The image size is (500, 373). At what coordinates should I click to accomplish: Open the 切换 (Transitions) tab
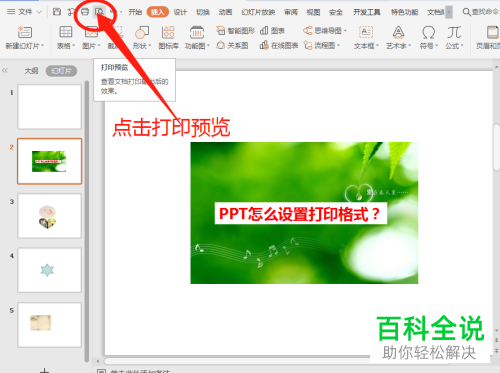[203, 12]
